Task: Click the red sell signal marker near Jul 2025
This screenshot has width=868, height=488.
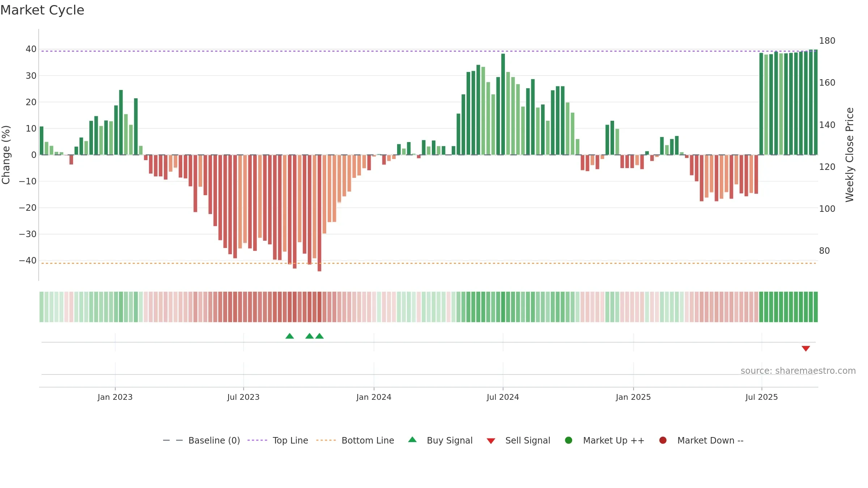Action: click(806, 348)
